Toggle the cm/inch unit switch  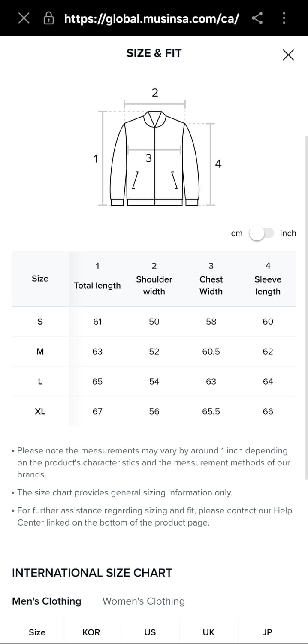[x=261, y=233]
